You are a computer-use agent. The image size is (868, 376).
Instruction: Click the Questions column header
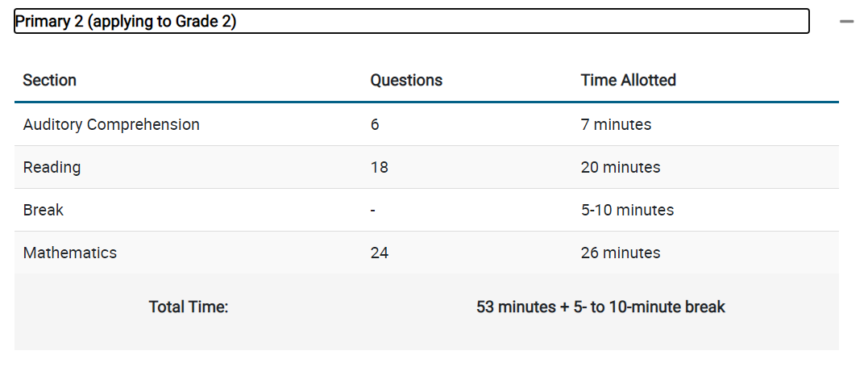coord(406,81)
